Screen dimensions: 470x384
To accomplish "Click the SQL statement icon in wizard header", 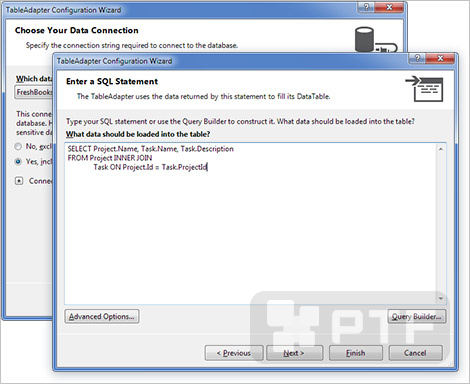I will pos(424,89).
